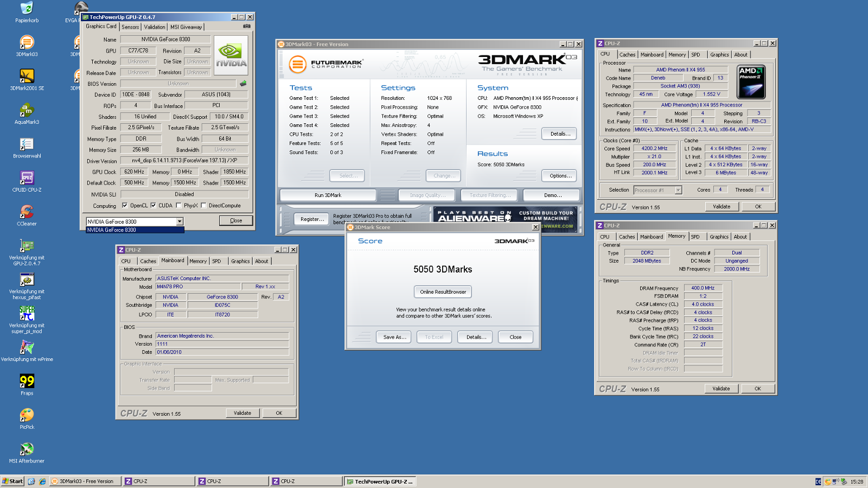Launch the super_pi_mod shortcut icon
Screen dimensions: 868x488
click(27, 313)
